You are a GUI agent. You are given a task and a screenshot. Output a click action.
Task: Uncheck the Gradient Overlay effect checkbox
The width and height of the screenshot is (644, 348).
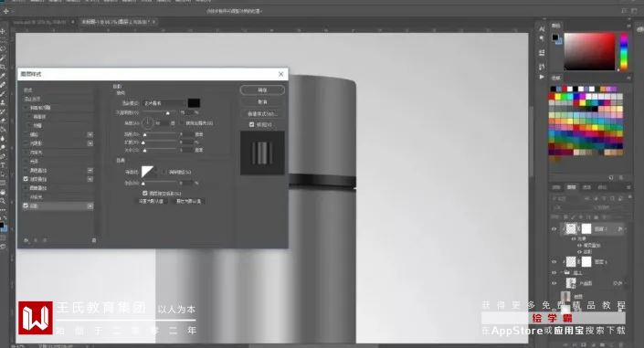tap(26, 179)
